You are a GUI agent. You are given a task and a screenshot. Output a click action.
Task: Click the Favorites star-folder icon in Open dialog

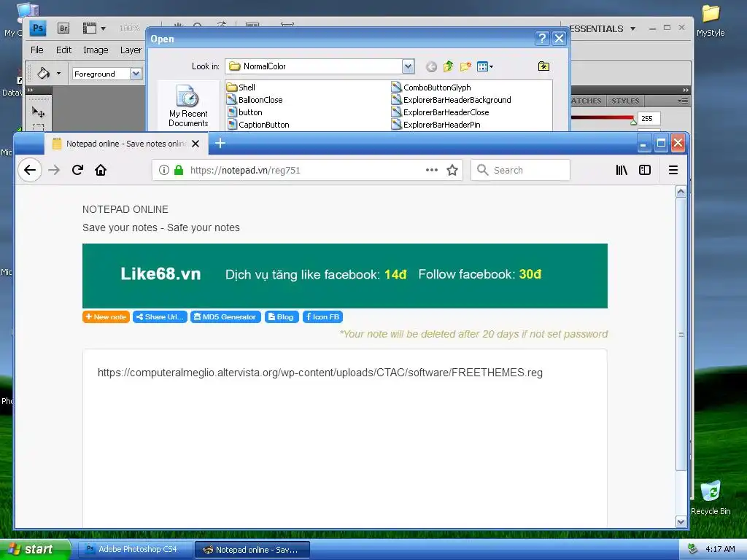tap(543, 66)
